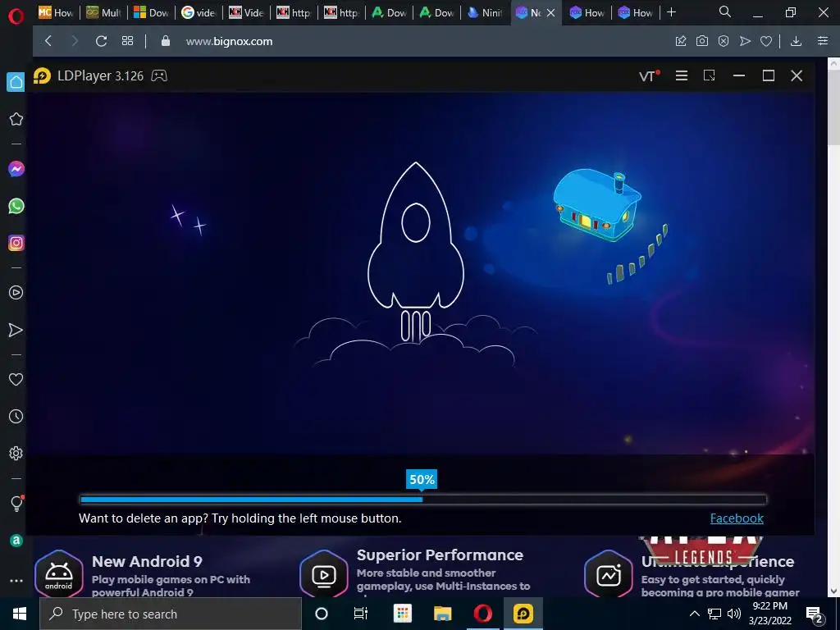Open the notification center icon
The image size is (840, 630).
(x=815, y=614)
